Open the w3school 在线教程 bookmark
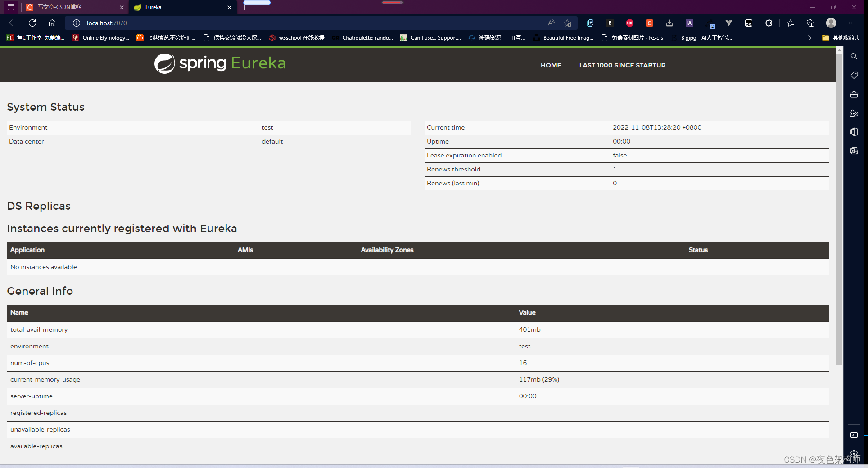The width and height of the screenshot is (868, 468). pyautogui.click(x=297, y=38)
